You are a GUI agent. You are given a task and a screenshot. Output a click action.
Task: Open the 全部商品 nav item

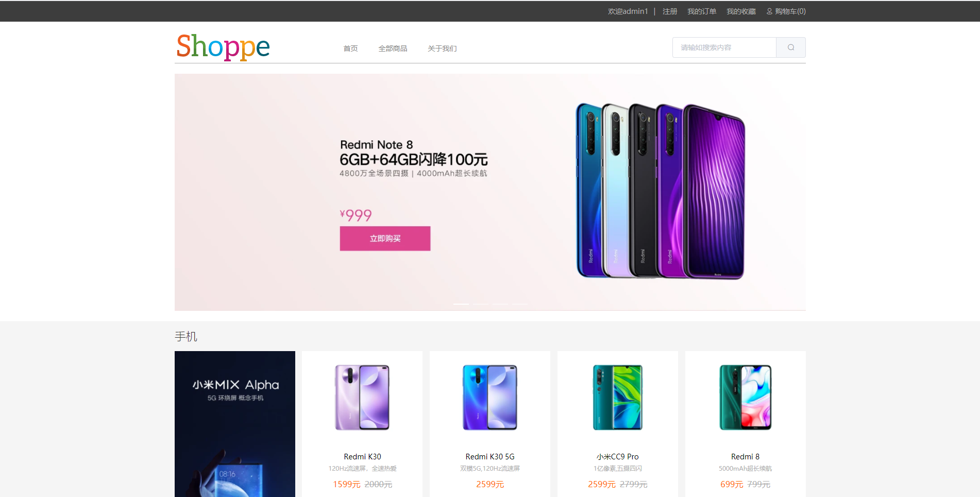pyautogui.click(x=393, y=48)
